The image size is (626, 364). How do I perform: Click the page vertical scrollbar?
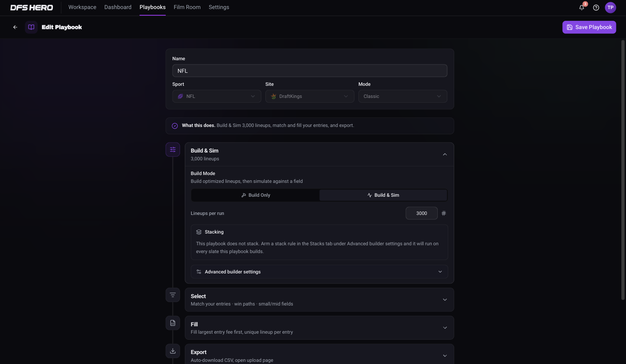[623, 169]
